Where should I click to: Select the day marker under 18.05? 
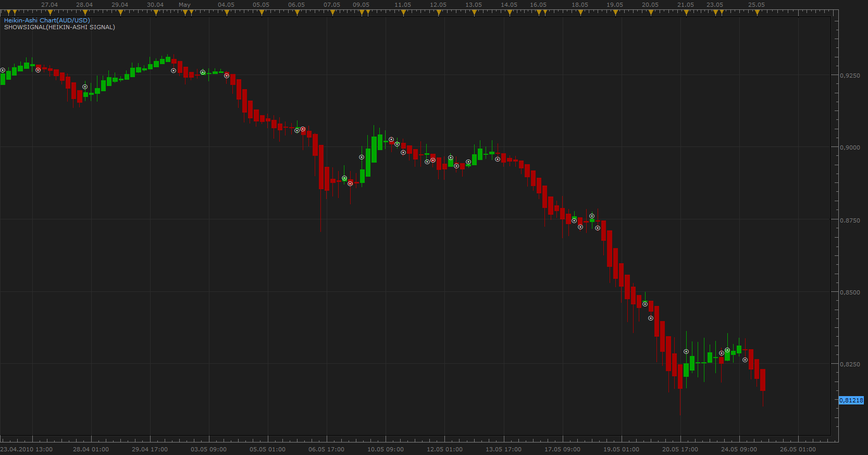(x=580, y=13)
